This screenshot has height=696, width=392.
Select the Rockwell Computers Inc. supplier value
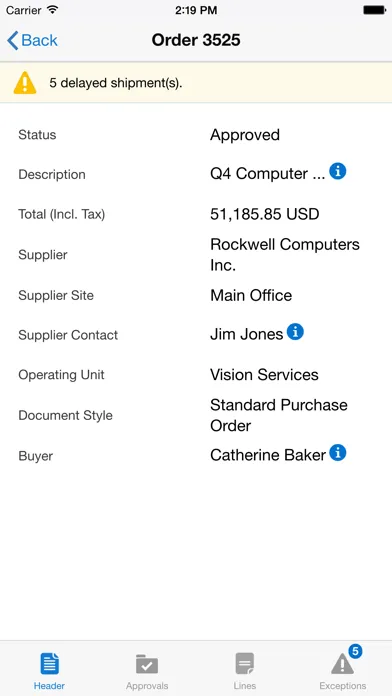(285, 254)
